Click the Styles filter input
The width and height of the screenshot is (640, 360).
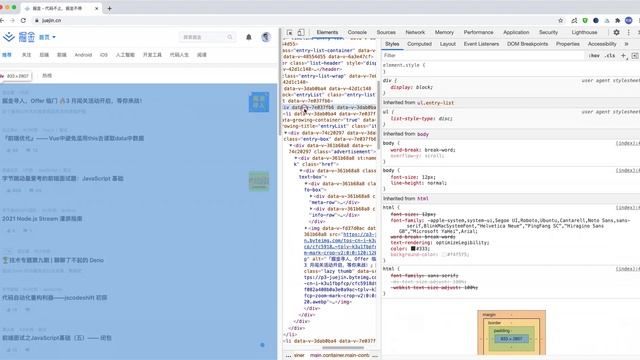point(484,56)
